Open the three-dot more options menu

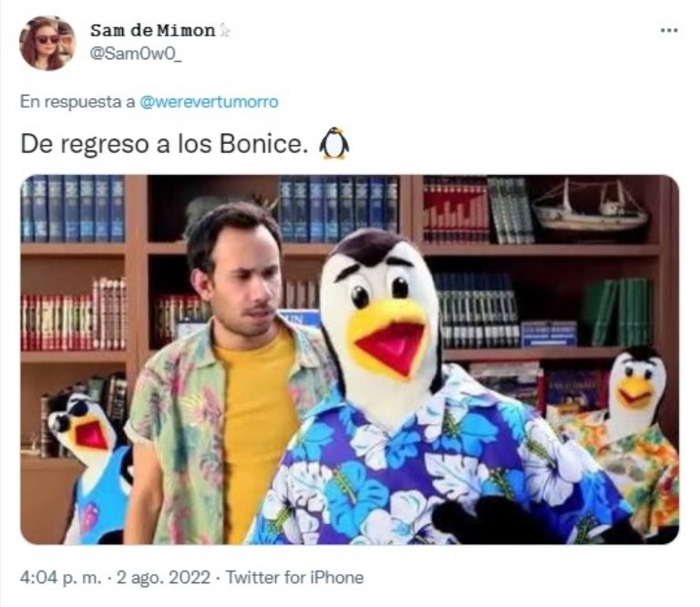(669, 30)
